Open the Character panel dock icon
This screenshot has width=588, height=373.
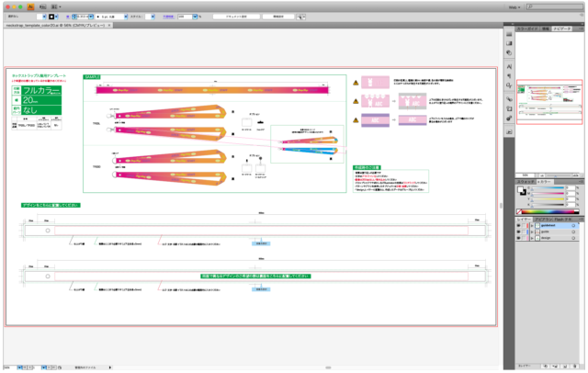point(509,66)
